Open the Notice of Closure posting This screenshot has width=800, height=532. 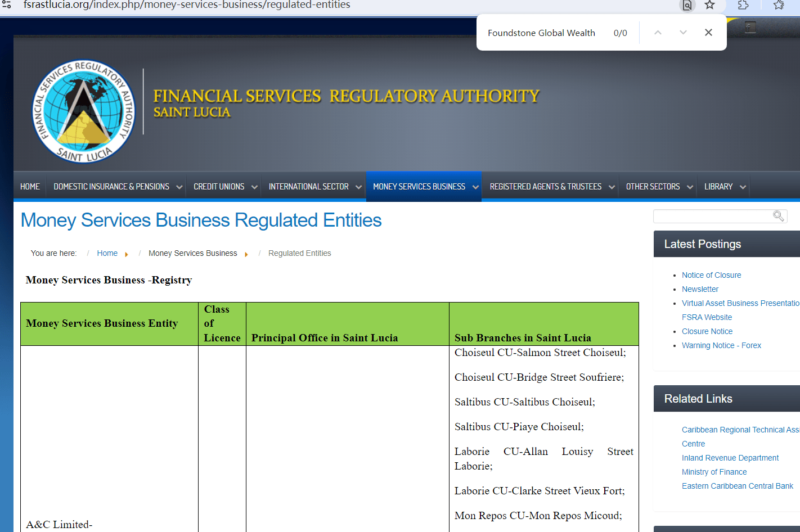[x=711, y=275]
